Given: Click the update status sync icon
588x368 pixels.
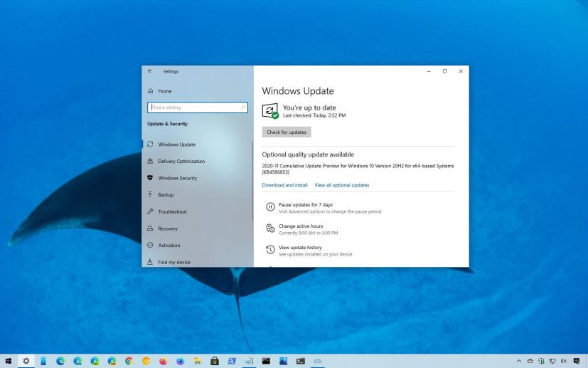Looking at the screenshot, I should (x=270, y=111).
